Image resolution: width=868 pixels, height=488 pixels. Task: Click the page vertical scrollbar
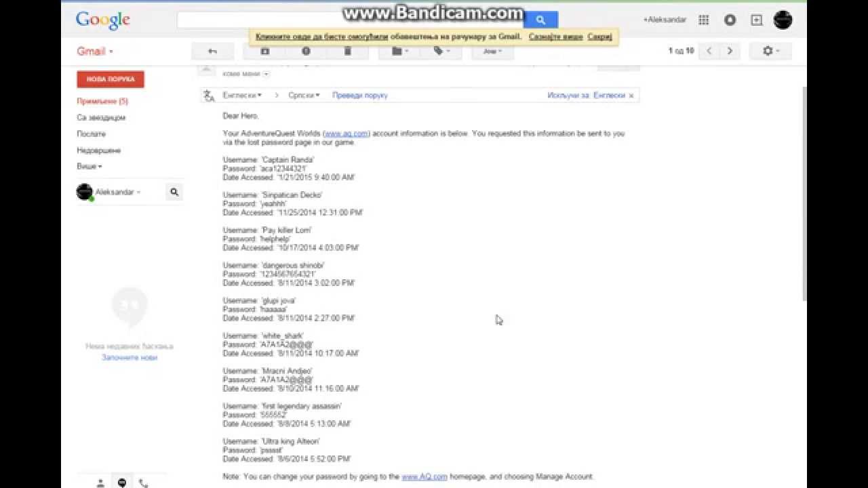click(805, 193)
